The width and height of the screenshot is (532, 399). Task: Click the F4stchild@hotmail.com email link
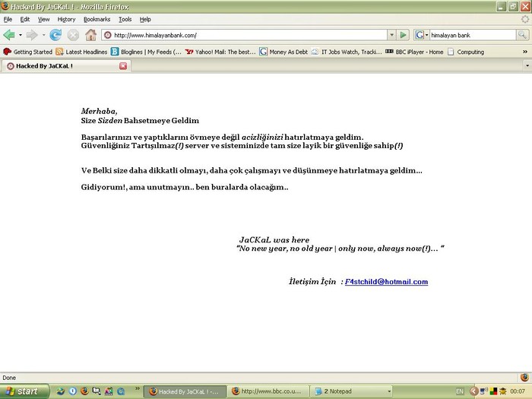click(x=386, y=282)
